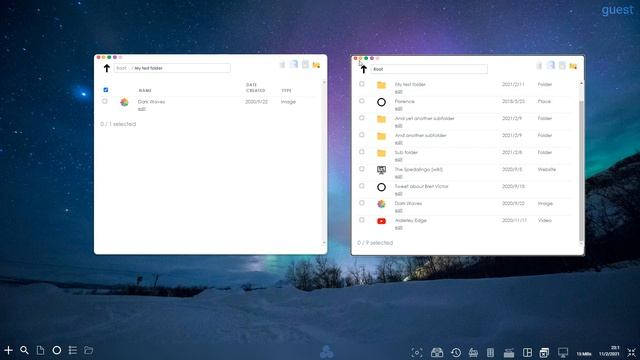This screenshot has height=360, width=640.
Task: Click the fullscreen collapse arrows icon
Action: 631,352
